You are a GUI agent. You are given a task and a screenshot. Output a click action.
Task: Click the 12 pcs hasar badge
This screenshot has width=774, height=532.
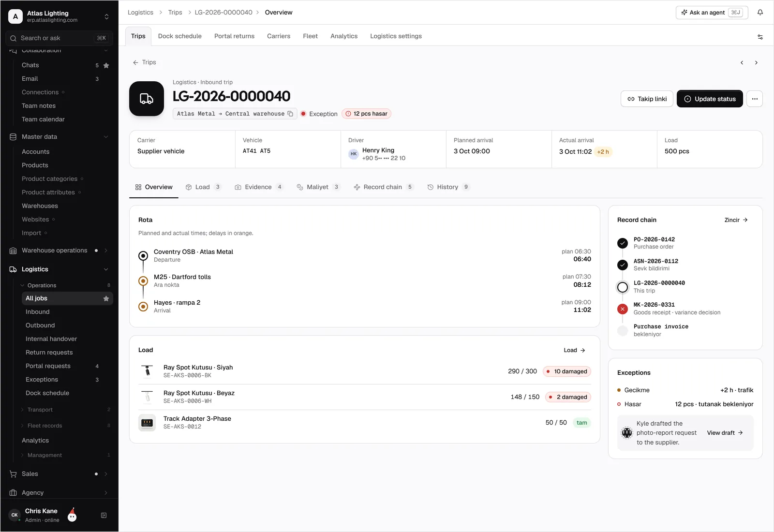(366, 114)
